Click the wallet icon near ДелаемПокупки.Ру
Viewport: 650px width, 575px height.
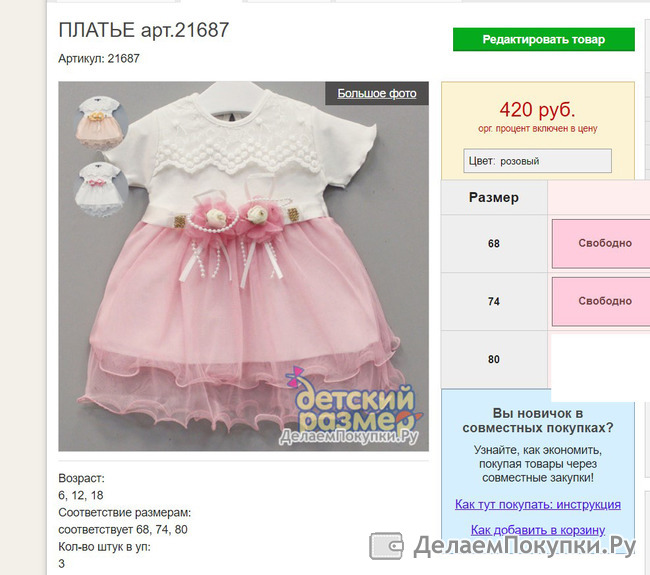point(386,546)
